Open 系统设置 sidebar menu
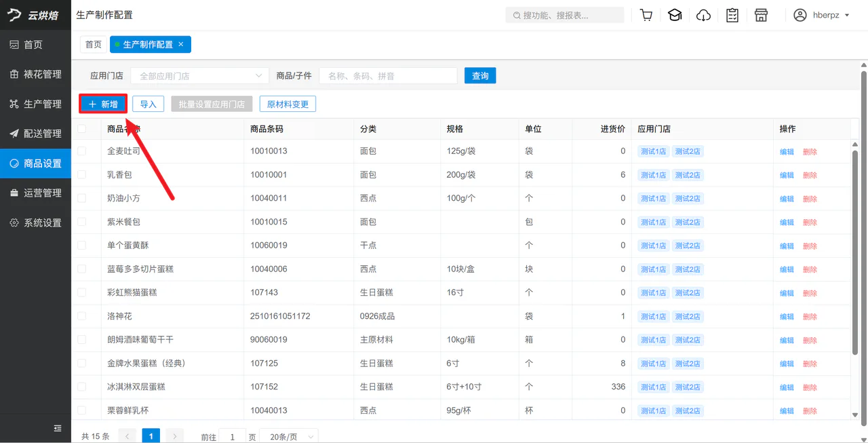This screenshot has width=868, height=443. (x=35, y=223)
